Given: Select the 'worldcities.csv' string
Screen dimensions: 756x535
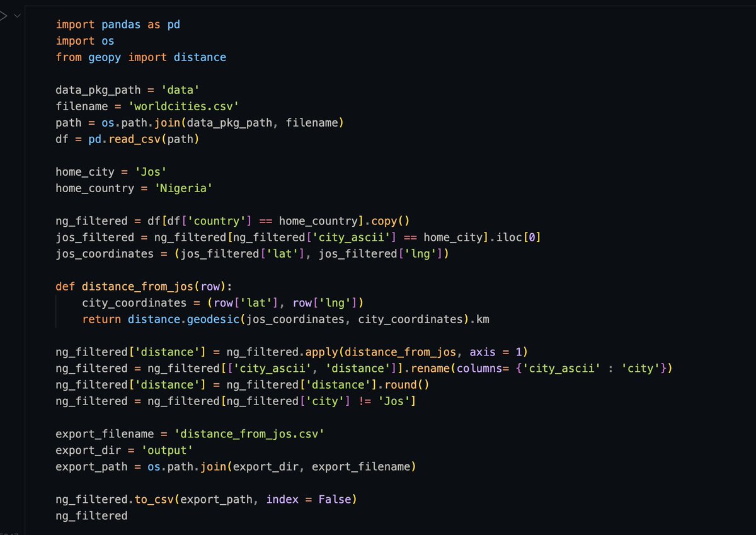Looking at the screenshot, I should (x=184, y=106).
